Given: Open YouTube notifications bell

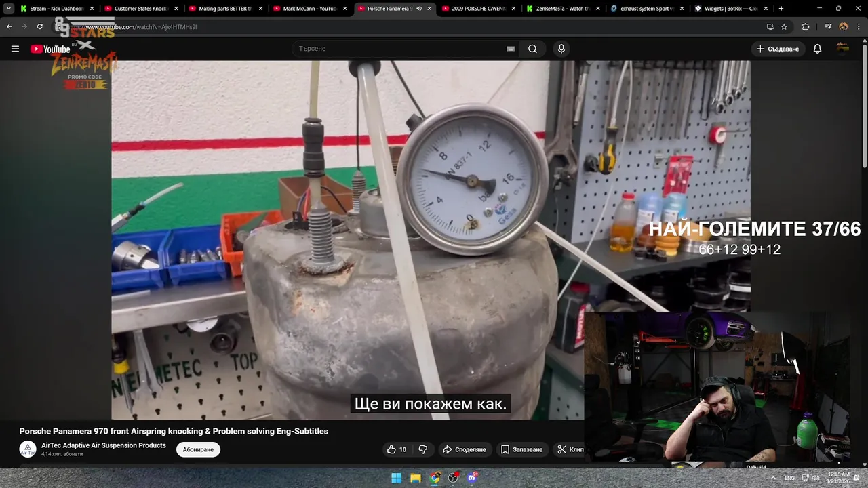Looking at the screenshot, I should point(817,49).
